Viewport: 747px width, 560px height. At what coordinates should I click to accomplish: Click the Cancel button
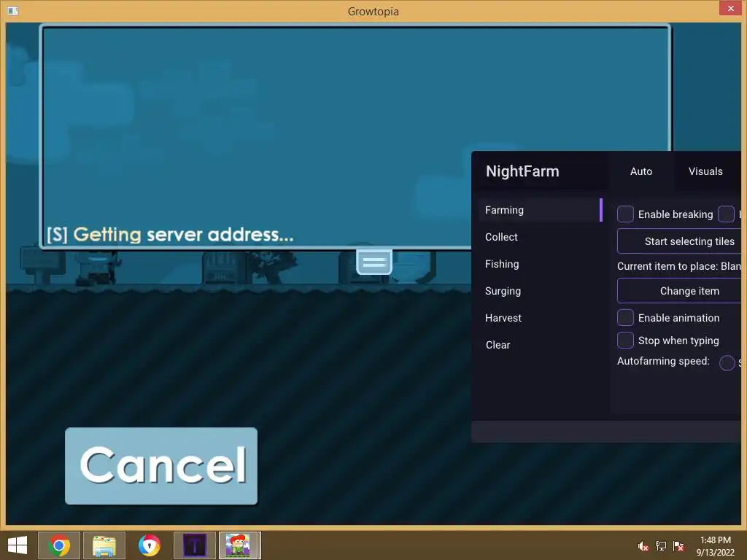[x=161, y=466]
